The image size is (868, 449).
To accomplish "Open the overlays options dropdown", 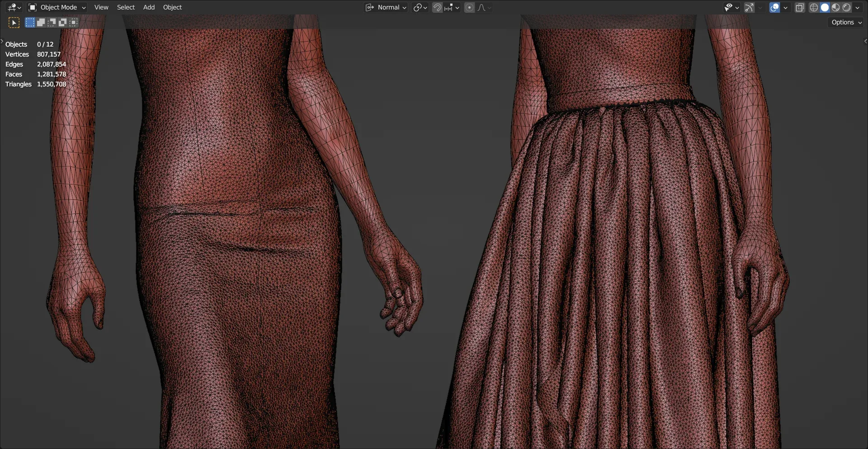I will pyautogui.click(x=785, y=7).
